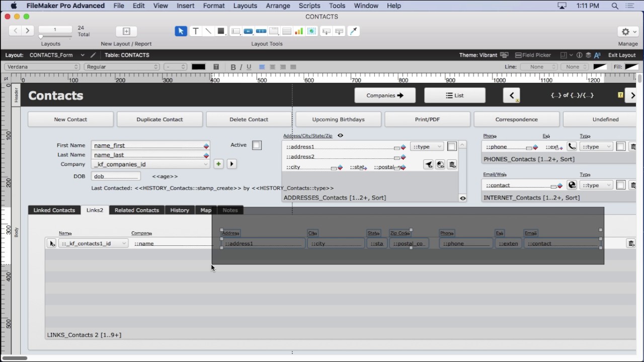Open the CONTACTS_Form layout dropdown
Screen dimensions: 644x362
[x=57, y=55]
